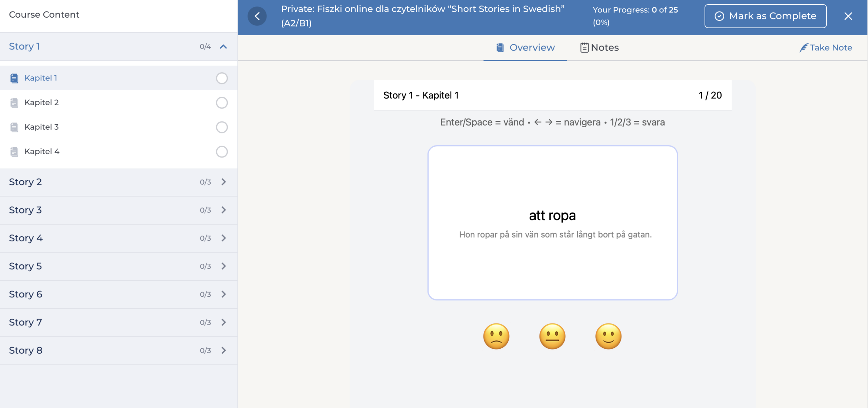Click the Kapitel 2 document icon
The image size is (868, 408).
coord(14,103)
